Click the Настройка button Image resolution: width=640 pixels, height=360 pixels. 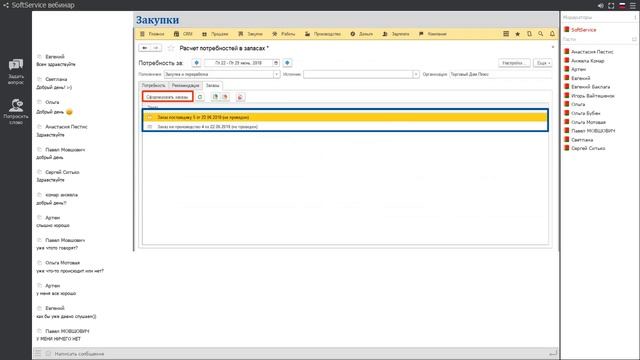tap(514, 63)
